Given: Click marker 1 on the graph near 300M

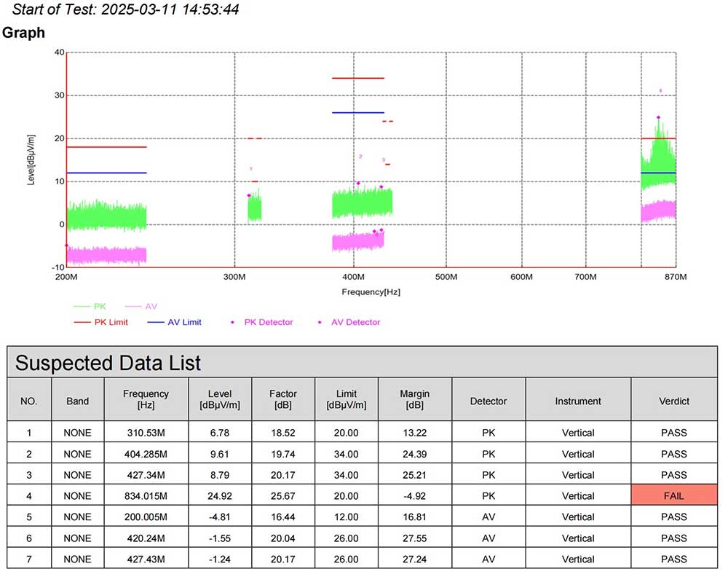Looking at the screenshot, I should click(x=249, y=195).
